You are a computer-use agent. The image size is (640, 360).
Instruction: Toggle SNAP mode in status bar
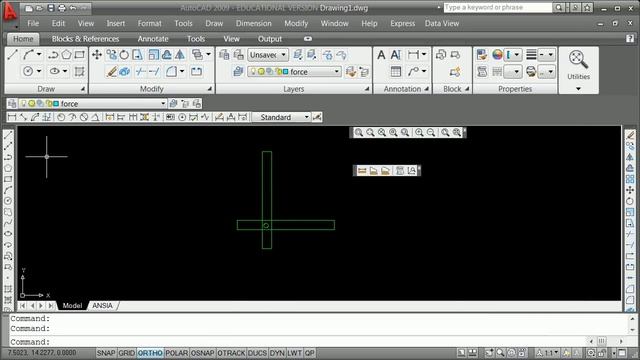click(106, 353)
